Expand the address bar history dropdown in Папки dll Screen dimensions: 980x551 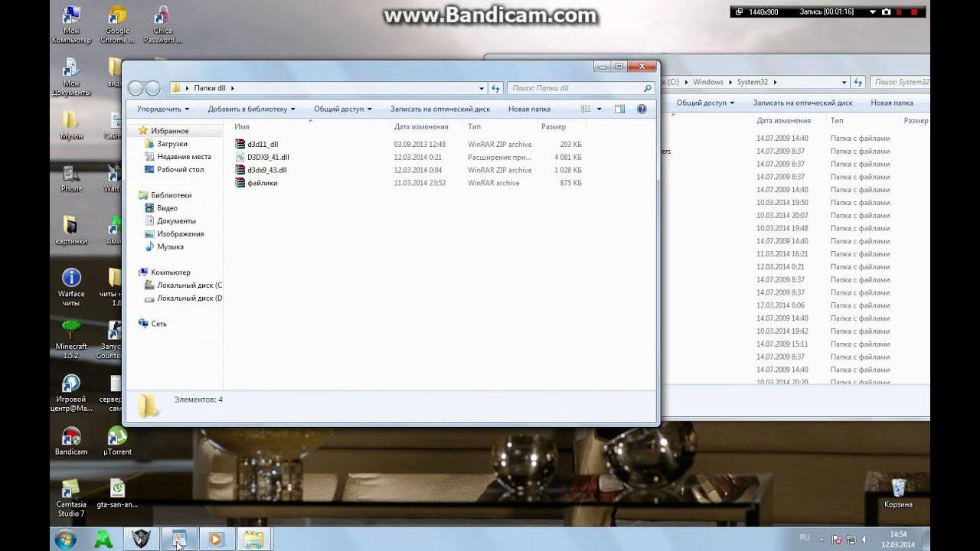482,88
